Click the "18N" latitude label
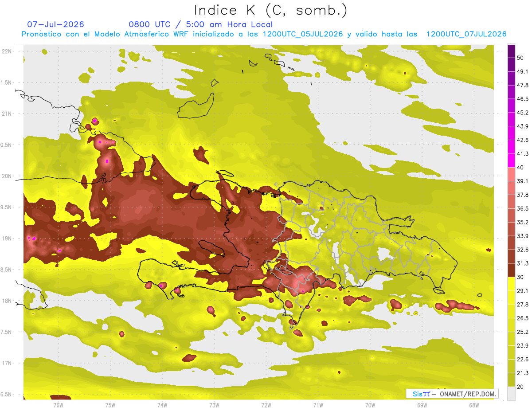 (7, 301)
